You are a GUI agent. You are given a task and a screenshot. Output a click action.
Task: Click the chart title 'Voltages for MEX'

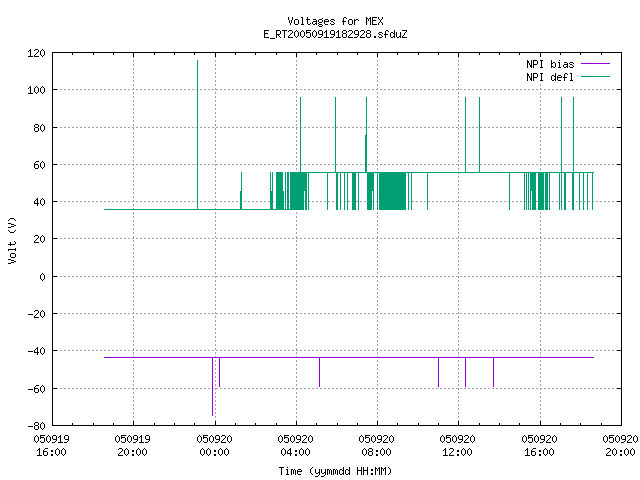(x=335, y=21)
